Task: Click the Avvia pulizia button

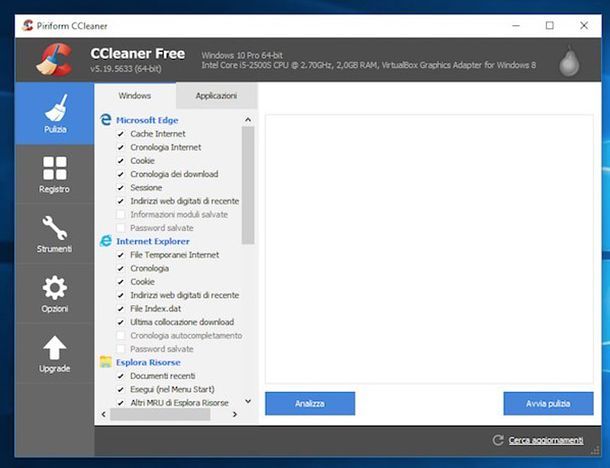Action: click(x=548, y=403)
